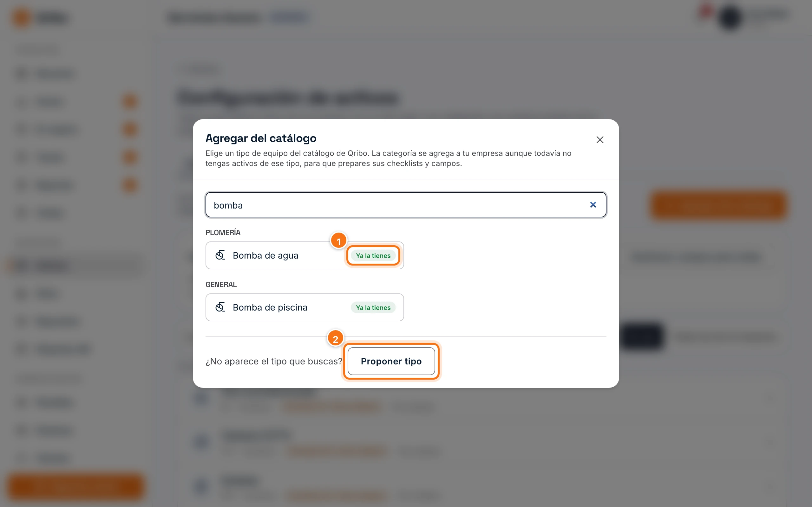812x507 pixels.
Task: Click the orange step marker number 1
Action: coord(338,241)
